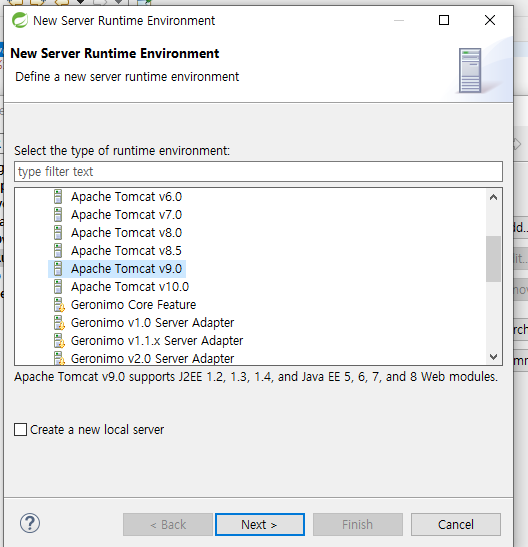The width and height of the screenshot is (528, 547).
Task: Choose Geronimo v1.1.x Server Adapter entry
Action: pos(157,341)
